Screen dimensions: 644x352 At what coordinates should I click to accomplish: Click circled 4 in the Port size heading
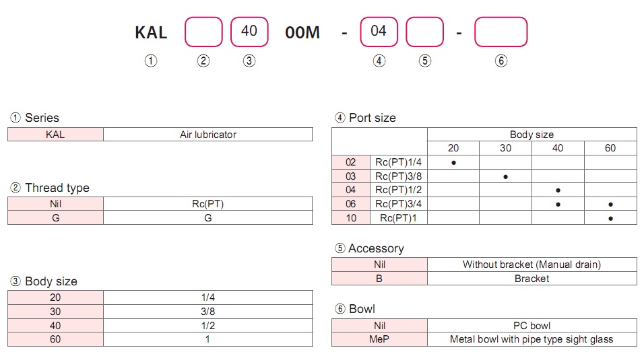click(x=340, y=118)
